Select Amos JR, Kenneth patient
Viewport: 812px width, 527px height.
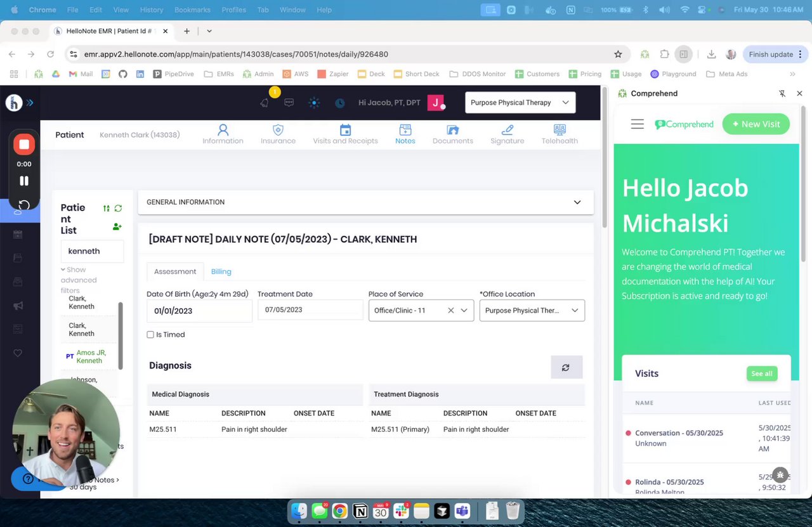(x=91, y=356)
